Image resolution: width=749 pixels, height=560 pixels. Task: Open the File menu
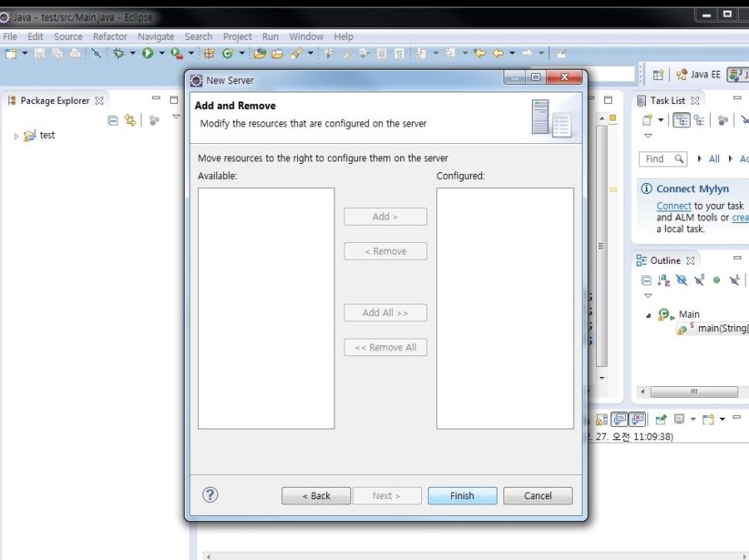tap(10, 37)
